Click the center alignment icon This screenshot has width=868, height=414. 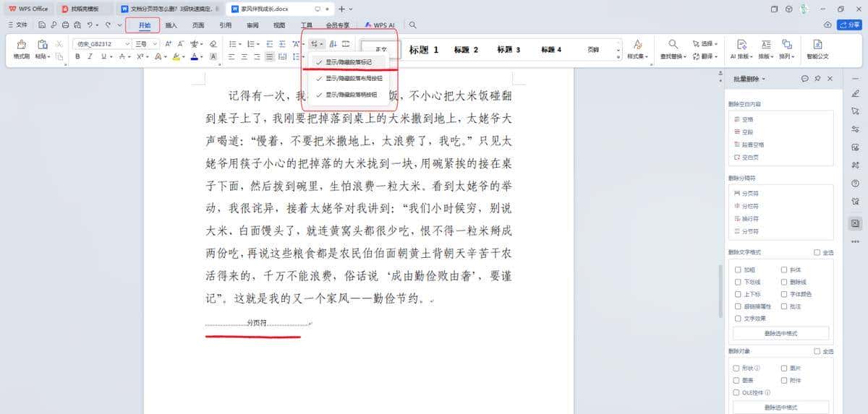click(244, 56)
